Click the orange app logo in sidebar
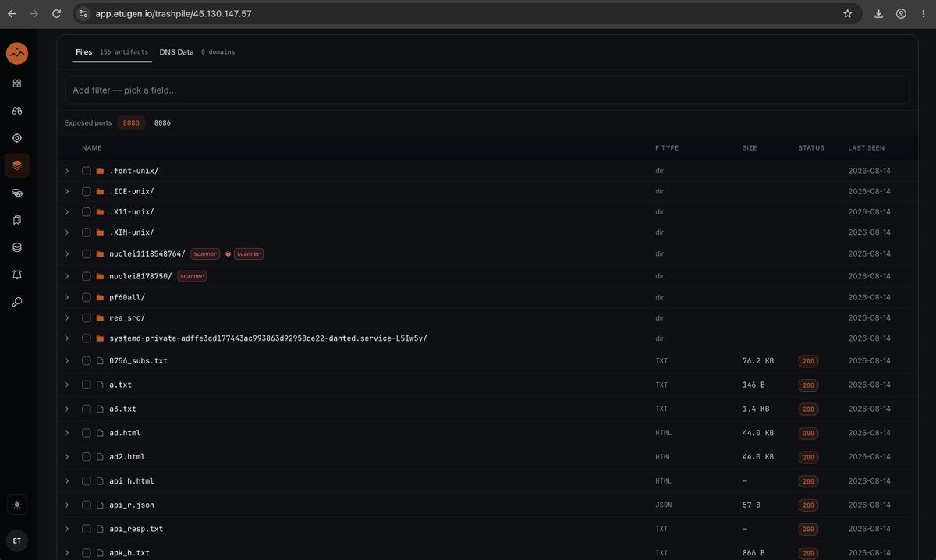The height and width of the screenshot is (560, 936). pyautogui.click(x=17, y=53)
